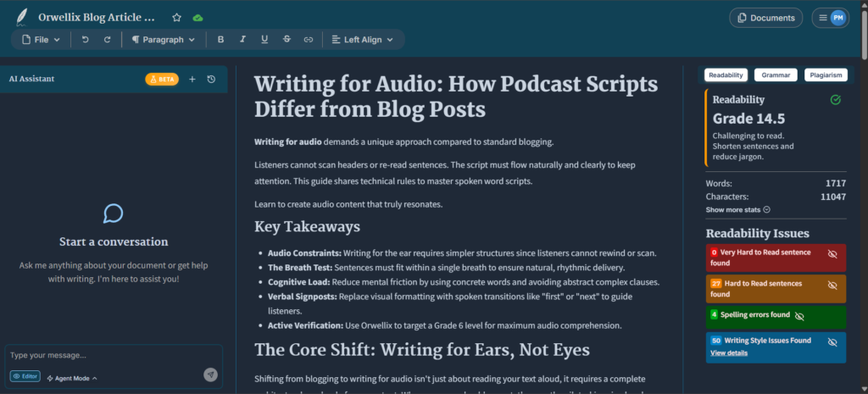Open the Paragraph style dropdown
Image resolution: width=868 pixels, height=394 pixels.
[x=164, y=40]
